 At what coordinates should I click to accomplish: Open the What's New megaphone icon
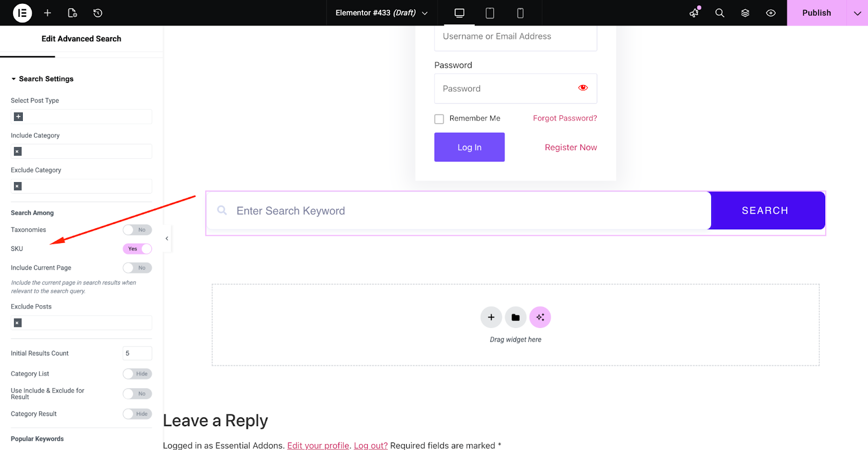694,13
